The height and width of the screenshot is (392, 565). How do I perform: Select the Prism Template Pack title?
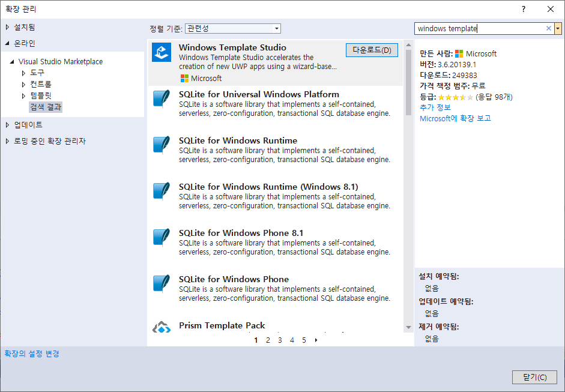pos(222,325)
